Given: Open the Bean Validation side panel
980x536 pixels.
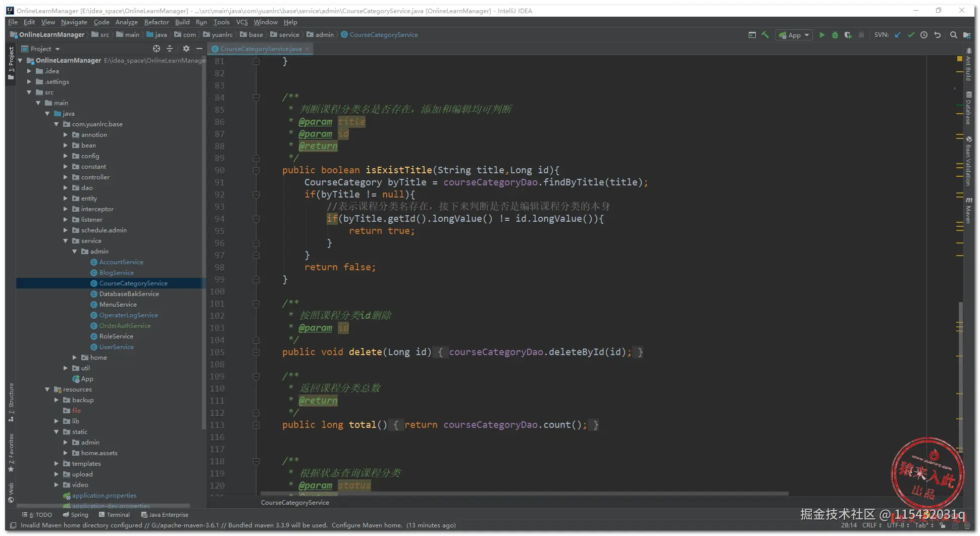Looking at the screenshot, I should [x=968, y=161].
